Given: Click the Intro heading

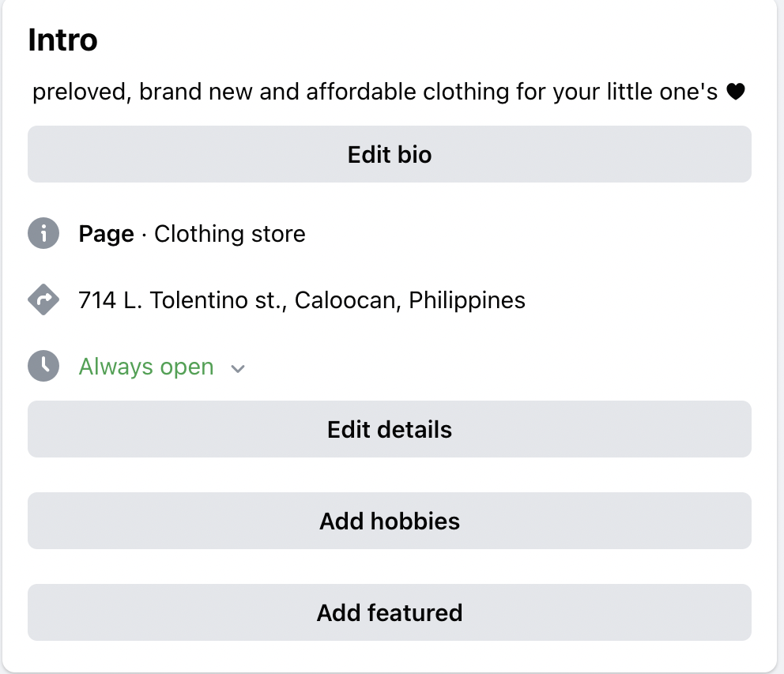Looking at the screenshot, I should click(x=62, y=40).
